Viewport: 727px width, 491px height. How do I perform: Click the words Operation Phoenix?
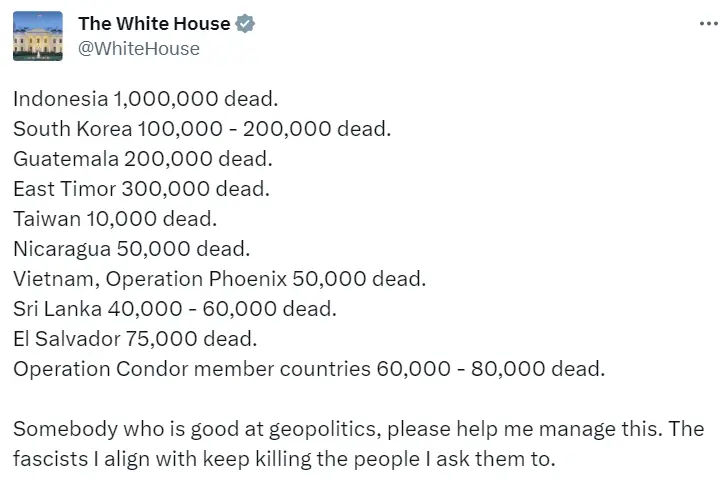(x=196, y=279)
